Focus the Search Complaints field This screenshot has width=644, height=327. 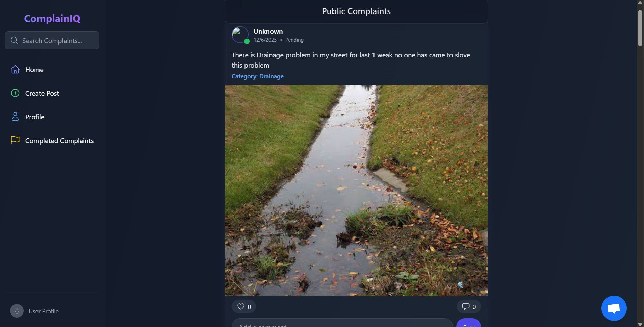(52, 40)
